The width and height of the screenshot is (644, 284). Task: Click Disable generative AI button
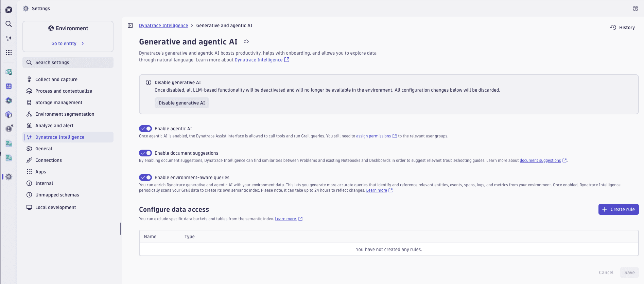point(182,103)
